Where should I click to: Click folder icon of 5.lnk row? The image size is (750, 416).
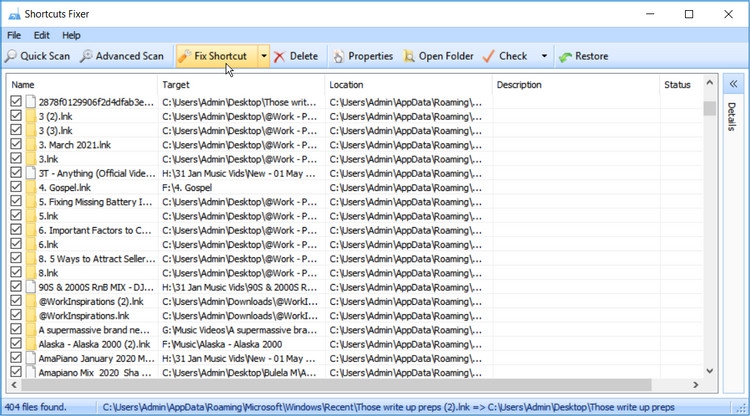[31, 216]
